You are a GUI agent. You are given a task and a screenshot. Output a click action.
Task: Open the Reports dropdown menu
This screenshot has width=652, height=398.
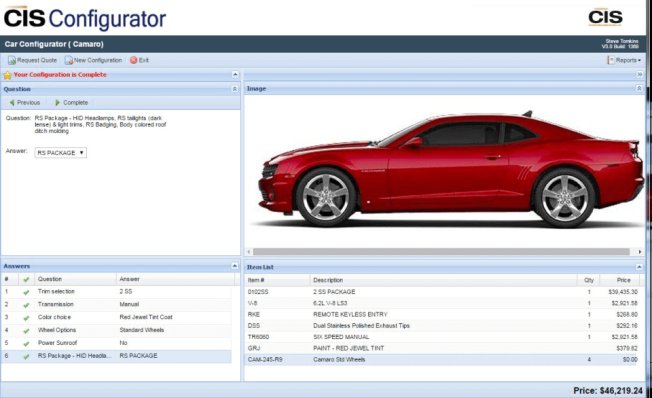pyautogui.click(x=624, y=60)
